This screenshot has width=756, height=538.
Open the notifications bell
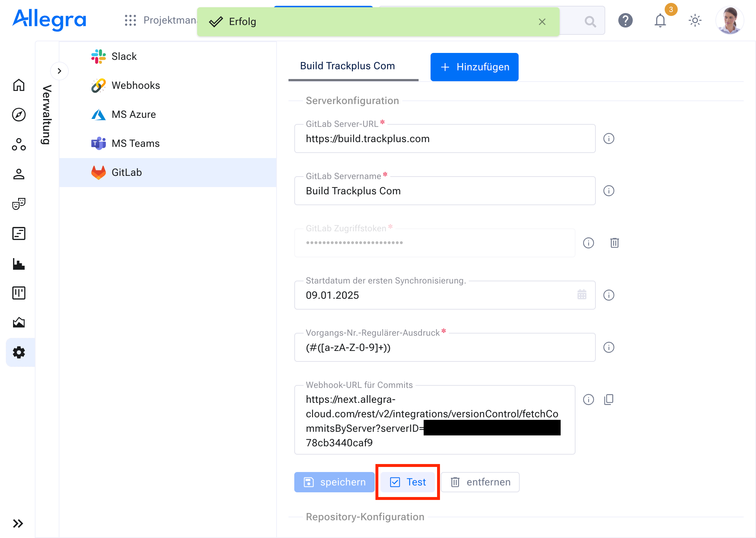click(x=660, y=21)
